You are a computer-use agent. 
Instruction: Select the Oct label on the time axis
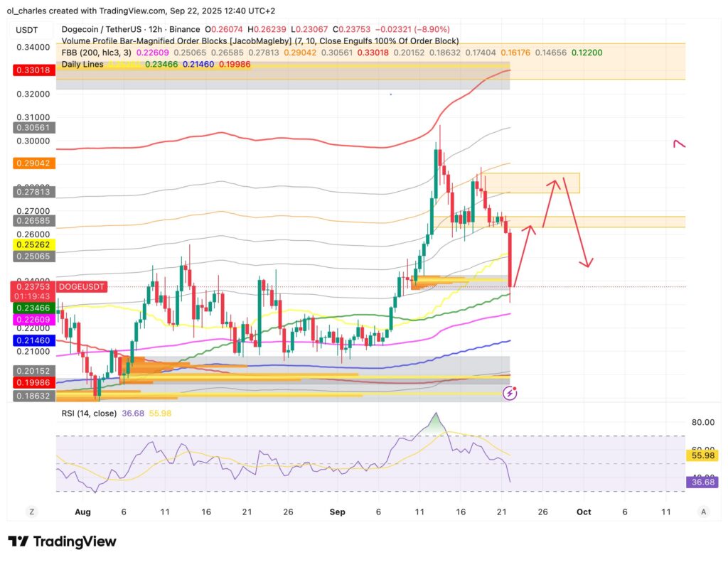[583, 512]
